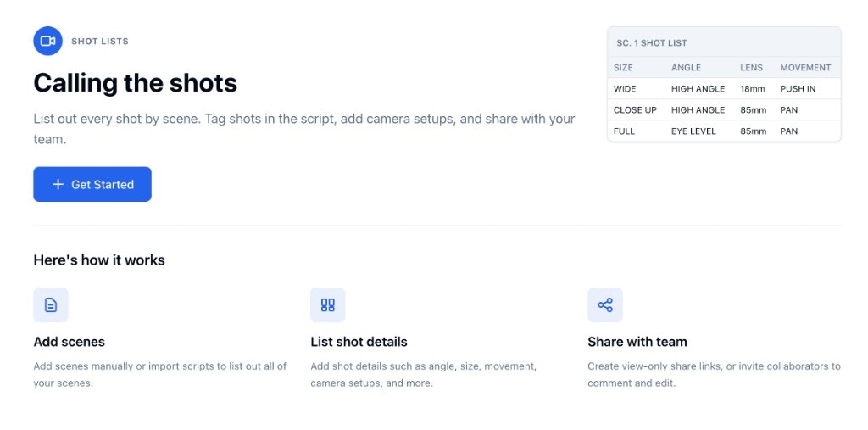
Task: Click the SHOT LISTS label
Action: (100, 41)
